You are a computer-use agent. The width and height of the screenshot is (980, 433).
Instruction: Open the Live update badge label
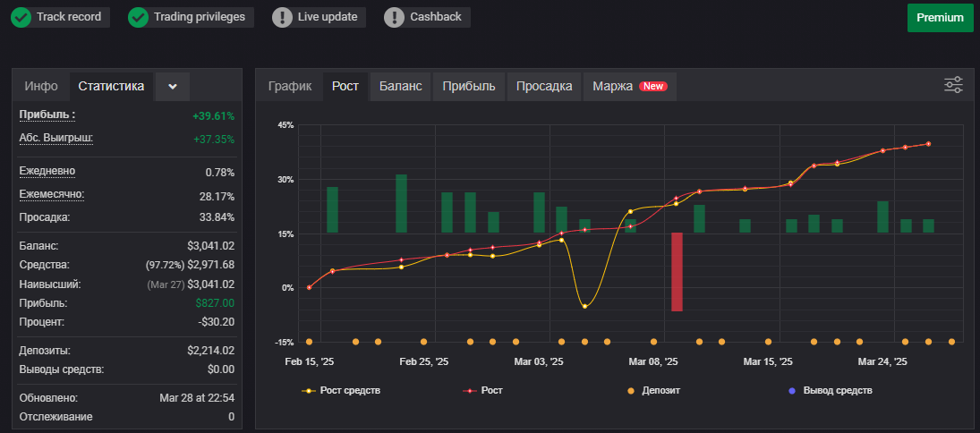coord(328,17)
